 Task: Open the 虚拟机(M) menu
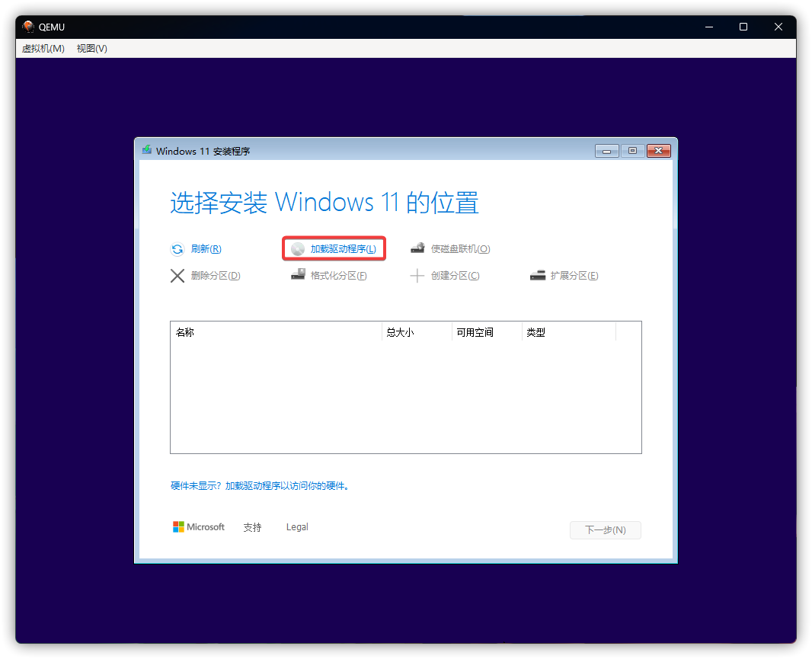coord(43,49)
